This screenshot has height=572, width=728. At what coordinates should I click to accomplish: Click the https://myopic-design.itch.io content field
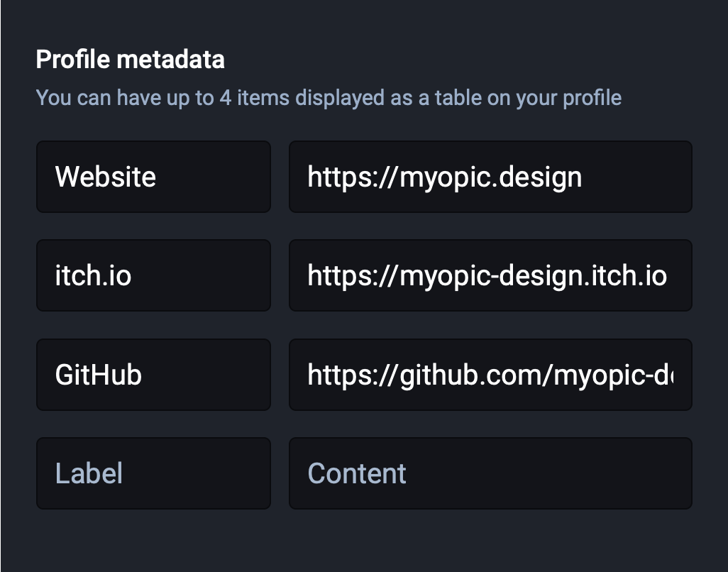point(490,275)
